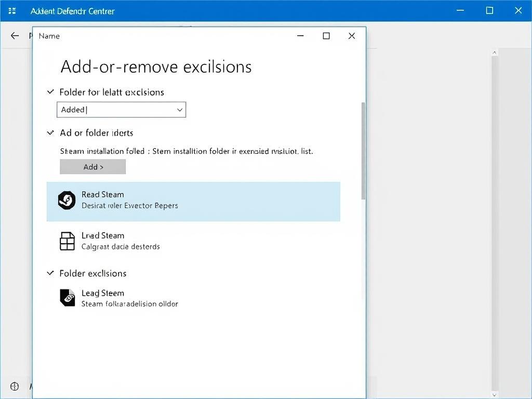532x399 pixels.
Task: Collapse the 'Folder exclsions' section
Action: point(50,273)
